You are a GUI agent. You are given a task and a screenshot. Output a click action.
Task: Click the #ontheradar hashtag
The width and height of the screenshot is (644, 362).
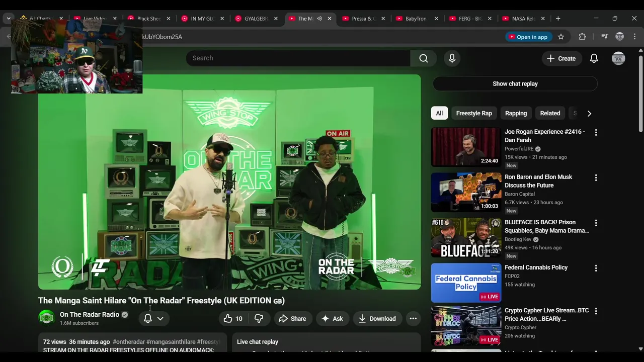tap(129, 342)
